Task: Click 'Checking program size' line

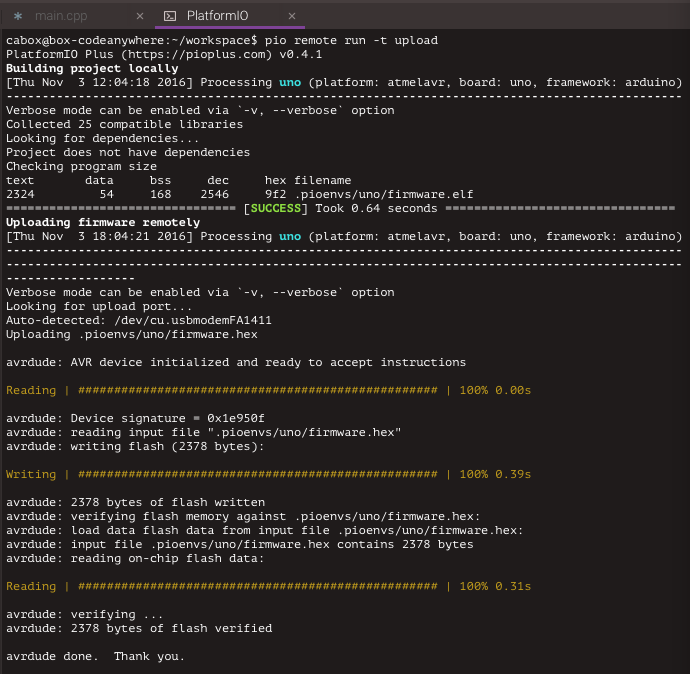Action: point(81,167)
